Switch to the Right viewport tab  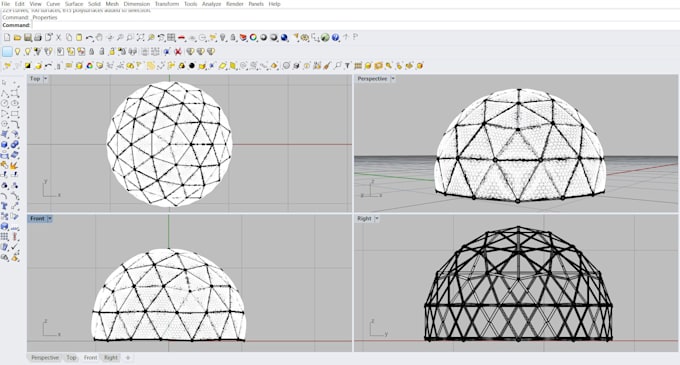click(x=111, y=358)
